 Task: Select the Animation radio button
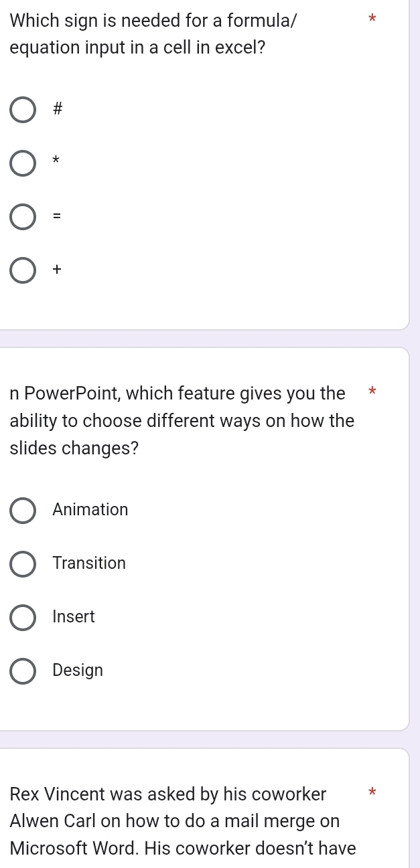click(23, 510)
